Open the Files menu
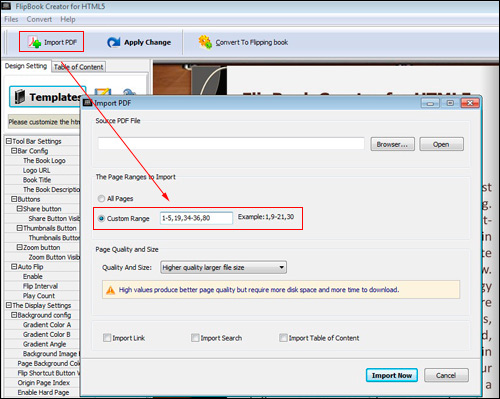This screenshot has height=399, width=500. coord(11,19)
